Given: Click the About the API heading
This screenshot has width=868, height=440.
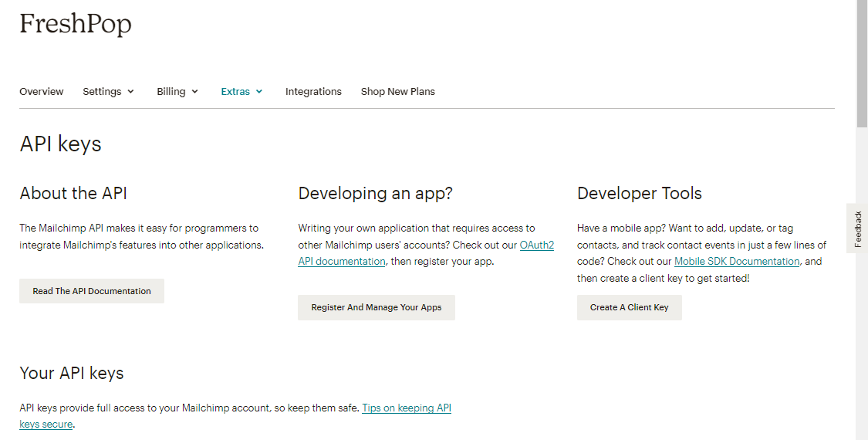Looking at the screenshot, I should [x=73, y=194].
